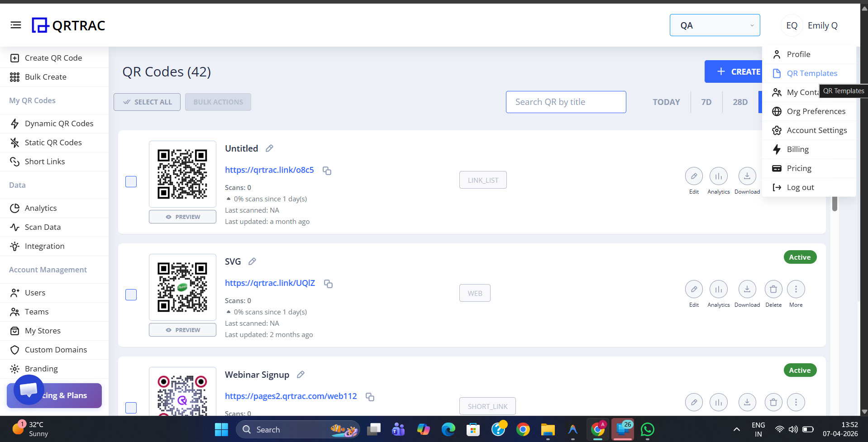The image size is (868, 442).
Task: Open the https://pages2.qrtrac.com/web112 link
Action: 291,396
